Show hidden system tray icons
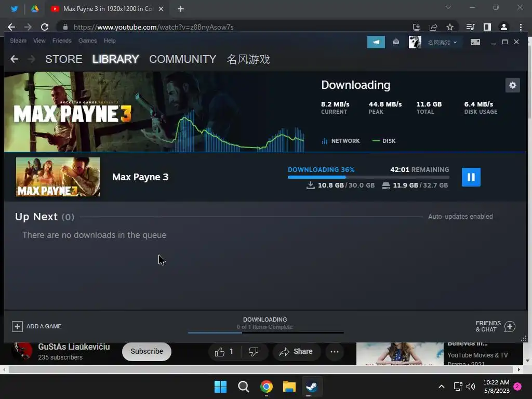The image size is (532, 399). 442,387
